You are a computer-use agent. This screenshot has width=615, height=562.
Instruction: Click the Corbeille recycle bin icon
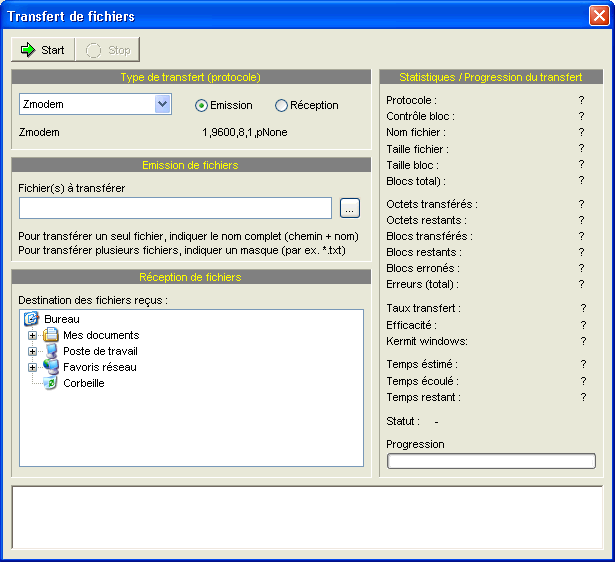tap(51, 383)
